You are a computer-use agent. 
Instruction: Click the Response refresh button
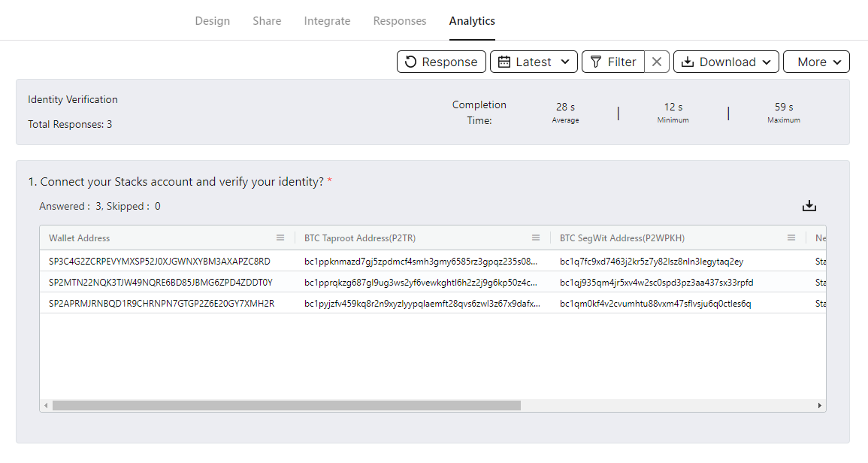(x=441, y=62)
